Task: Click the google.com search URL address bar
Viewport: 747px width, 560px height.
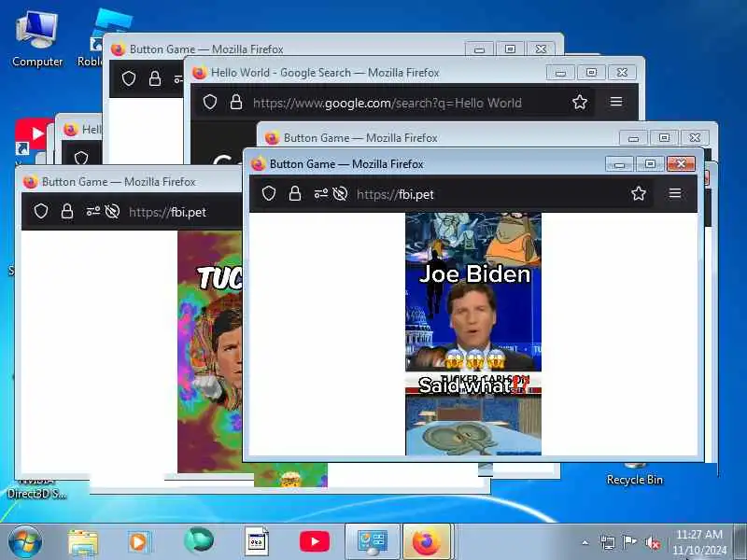Action: (388, 103)
